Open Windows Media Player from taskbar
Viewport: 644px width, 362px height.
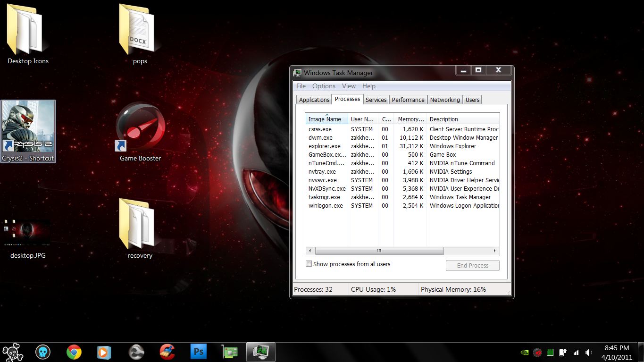(x=104, y=352)
